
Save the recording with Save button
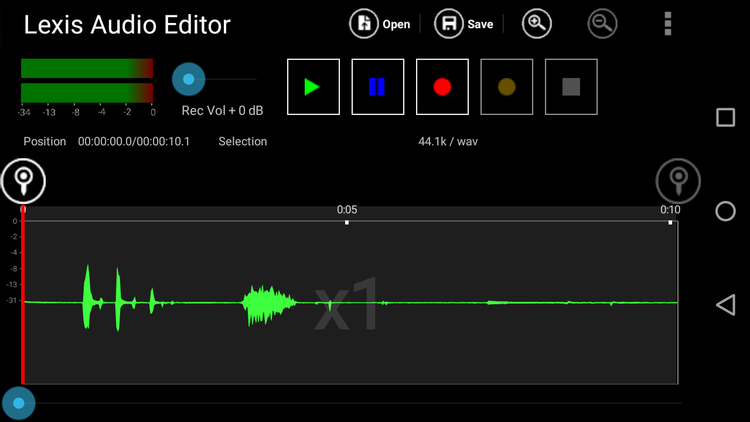tap(463, 23)
